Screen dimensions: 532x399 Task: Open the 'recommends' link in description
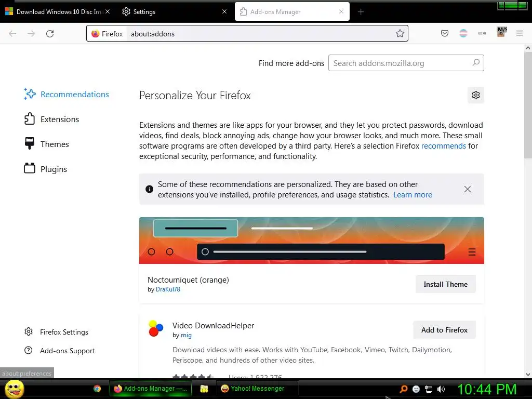(x=444, y=146)
